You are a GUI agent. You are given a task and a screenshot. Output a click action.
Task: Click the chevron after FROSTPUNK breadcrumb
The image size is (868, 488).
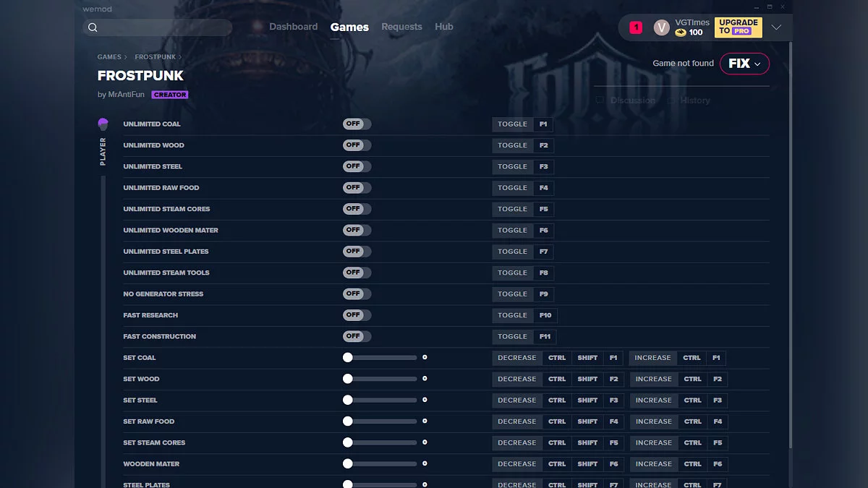point(181,56)
